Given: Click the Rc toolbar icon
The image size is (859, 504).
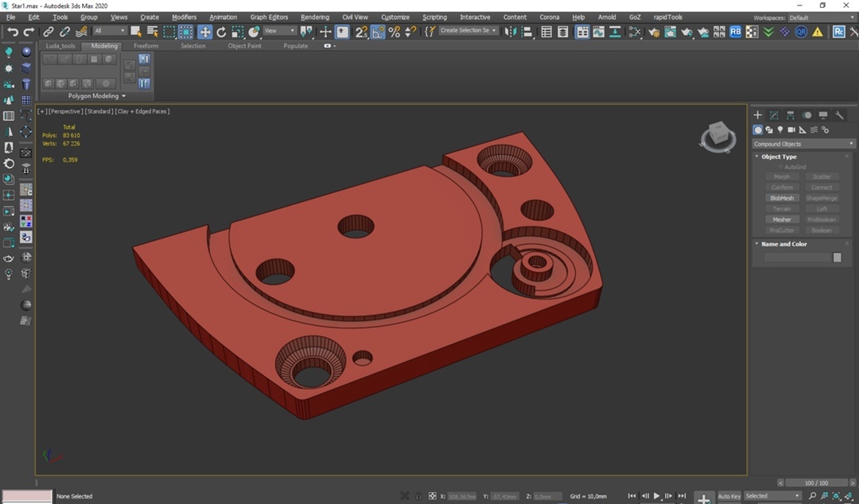Looking at the screenshot, I should tap(839, 32).
